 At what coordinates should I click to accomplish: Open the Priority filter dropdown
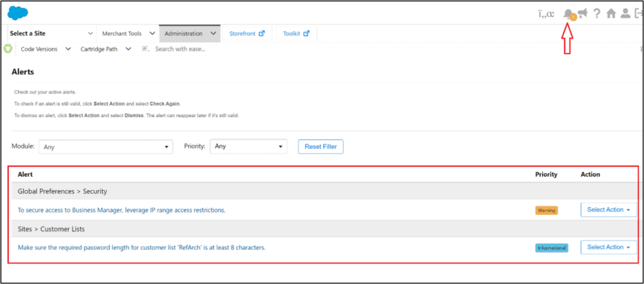[248, 147]
